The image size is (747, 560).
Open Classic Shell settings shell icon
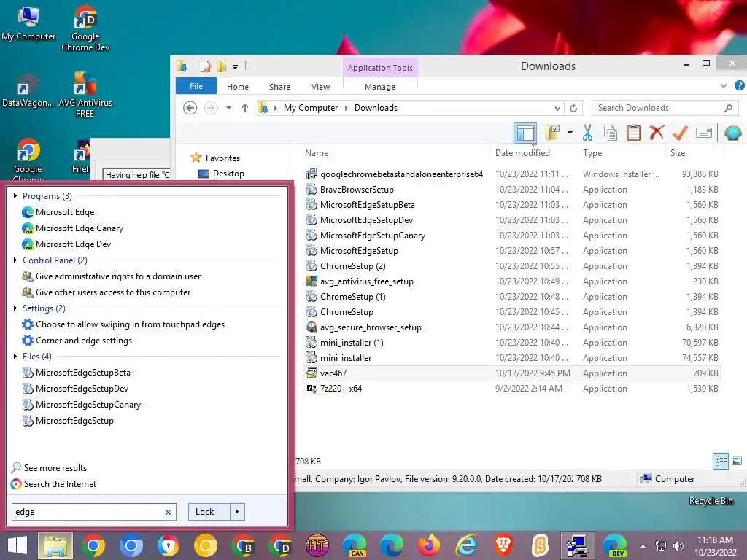[x=732, y=133]
